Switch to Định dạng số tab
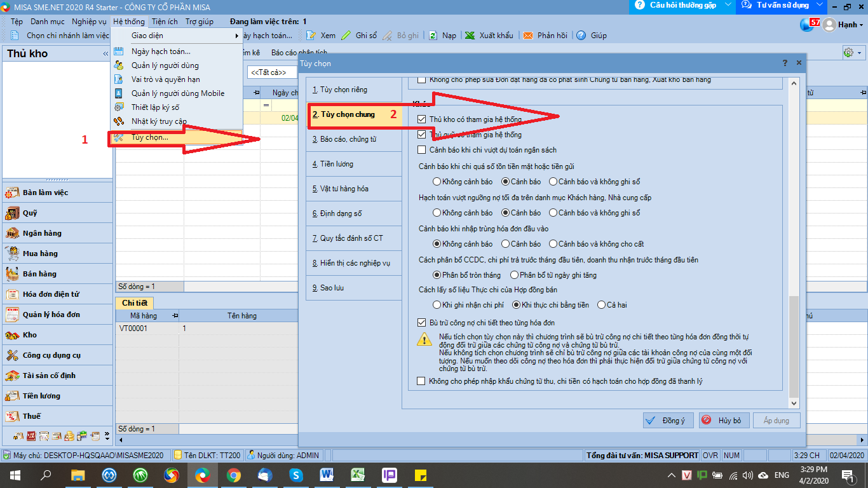 [353, 213]
